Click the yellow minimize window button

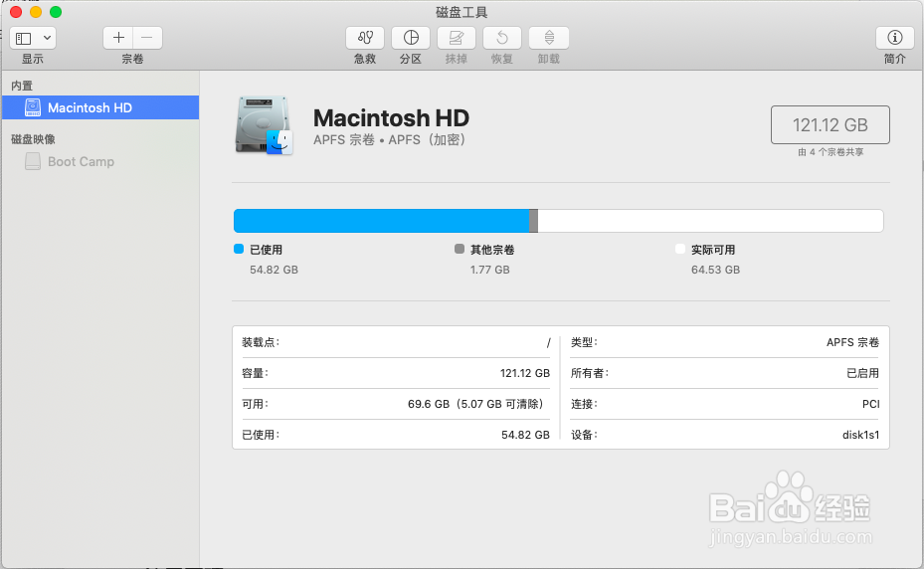point(36,12)
